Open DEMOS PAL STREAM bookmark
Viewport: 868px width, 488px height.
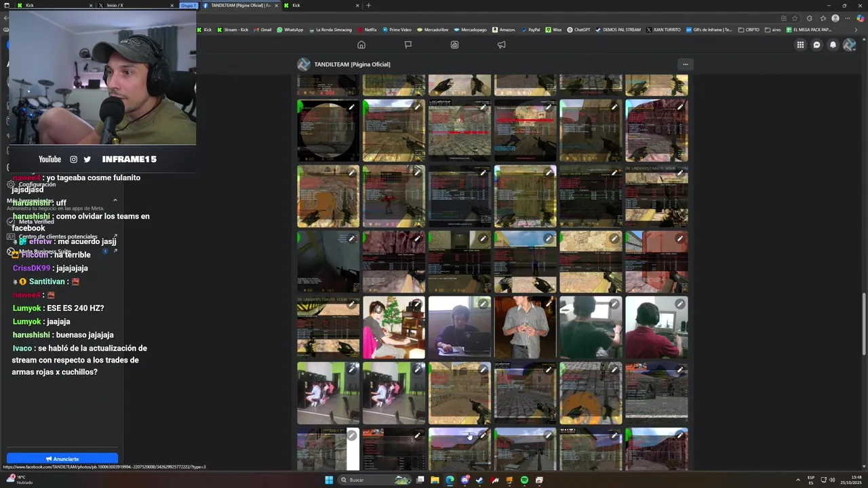point(617,30)
